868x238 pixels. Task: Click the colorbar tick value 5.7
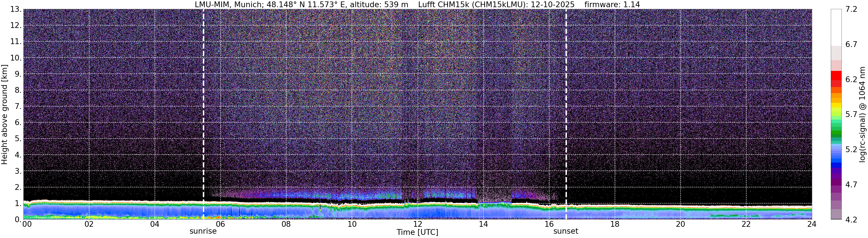851,115
